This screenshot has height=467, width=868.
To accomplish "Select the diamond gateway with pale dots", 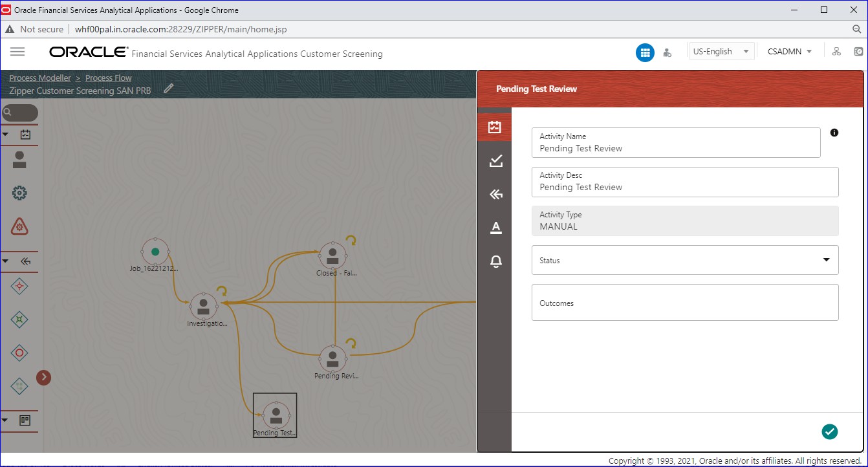I will [x=19, y=387].
